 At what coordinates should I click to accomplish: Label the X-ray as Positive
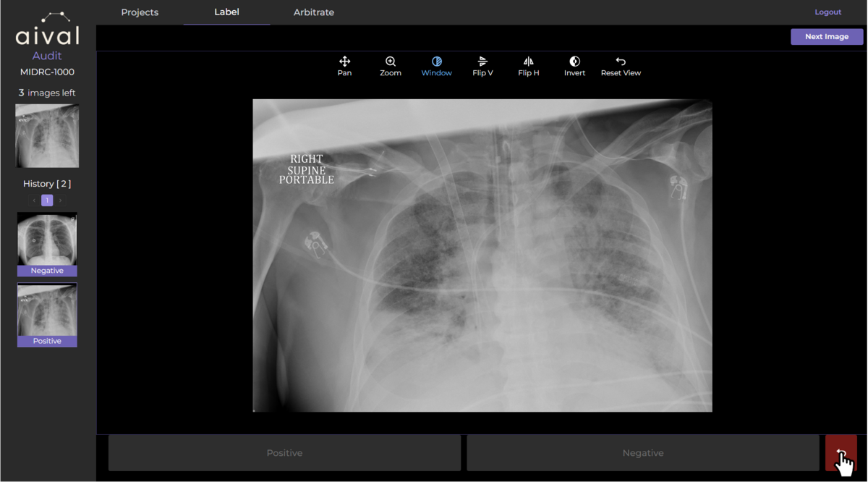click(284, 452)
